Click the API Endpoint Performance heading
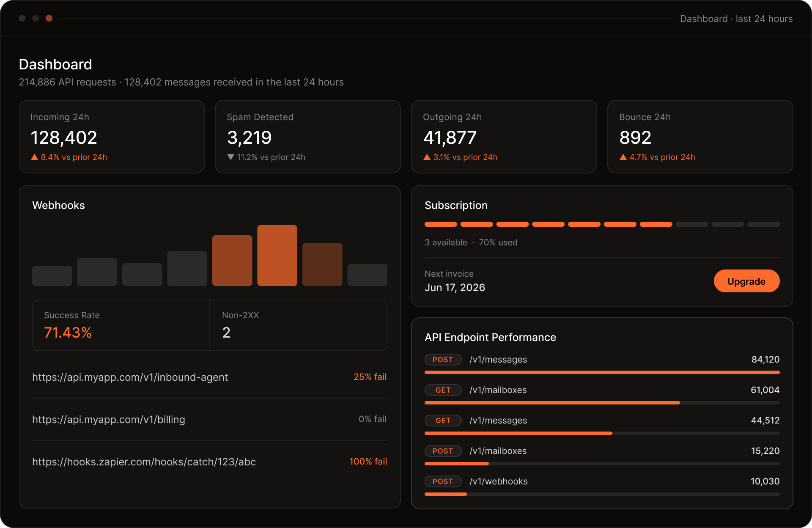This screenshot has height=528, width=812. tap(490, 337)
